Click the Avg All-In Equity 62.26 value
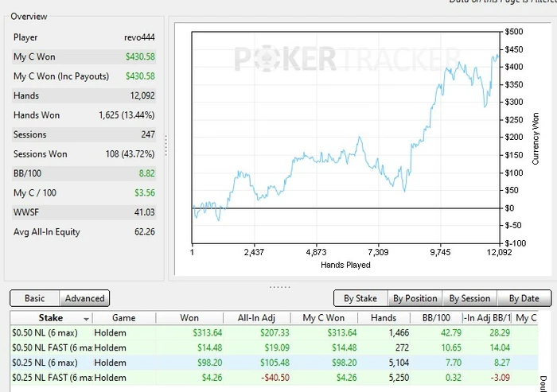The width and height of the screenshot is (557, 392). pyautogui.click(x=145, y=232)
